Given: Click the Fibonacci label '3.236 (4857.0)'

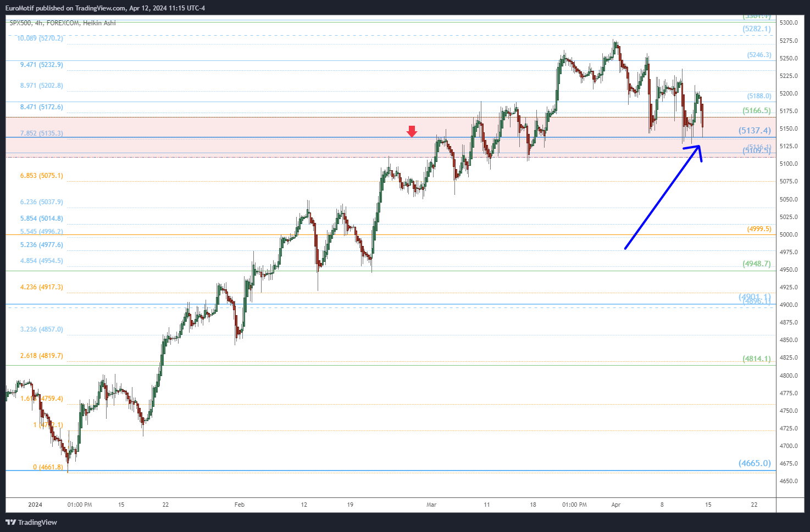Looking at the screenshot, I should pyautogui.click(x=42, y=329).
